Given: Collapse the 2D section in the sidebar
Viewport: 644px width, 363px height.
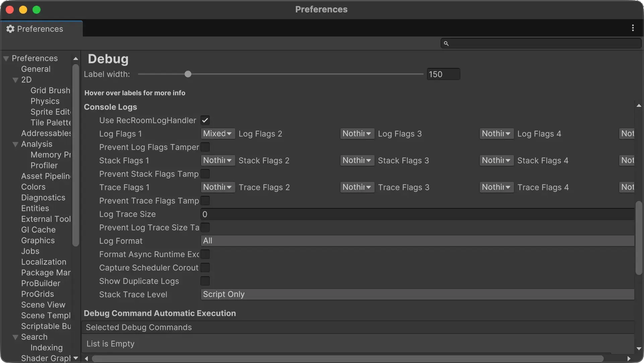Looking at the screenshot, I should coord(15,80).
